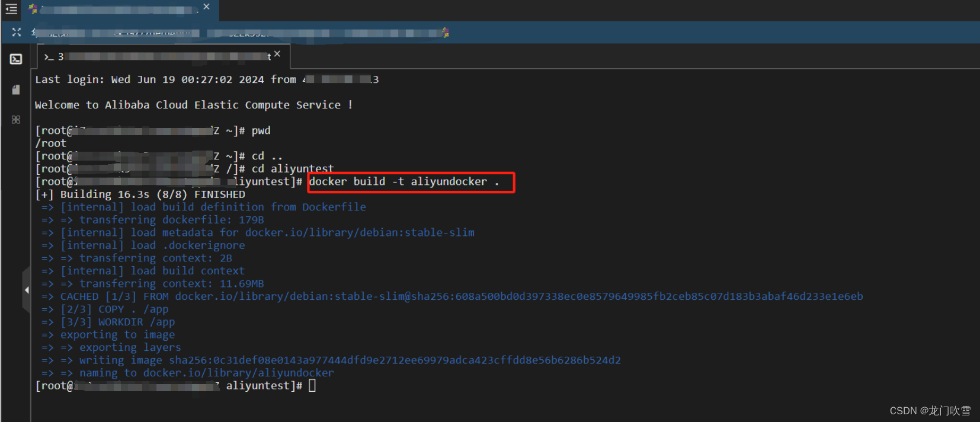Open the terminal panel sidebar icon

pos(16,59)
